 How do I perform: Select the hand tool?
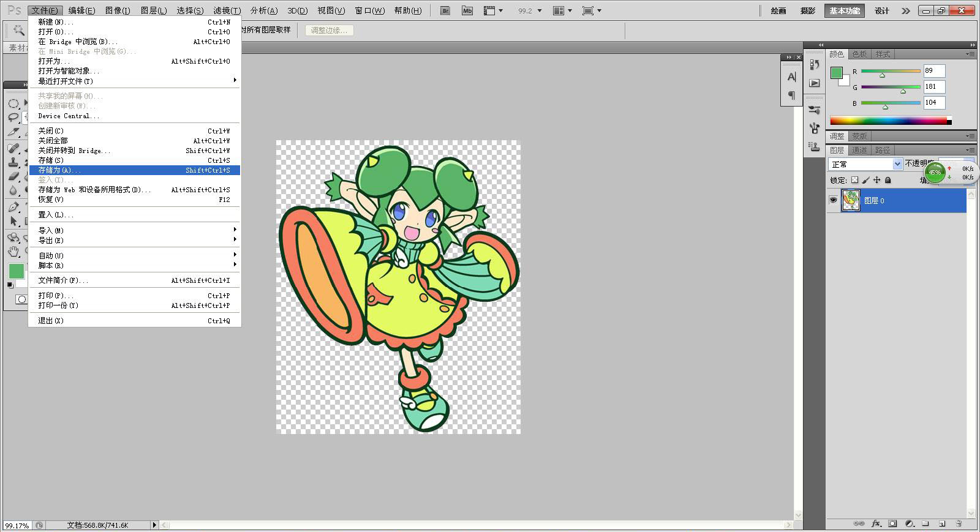13,252
